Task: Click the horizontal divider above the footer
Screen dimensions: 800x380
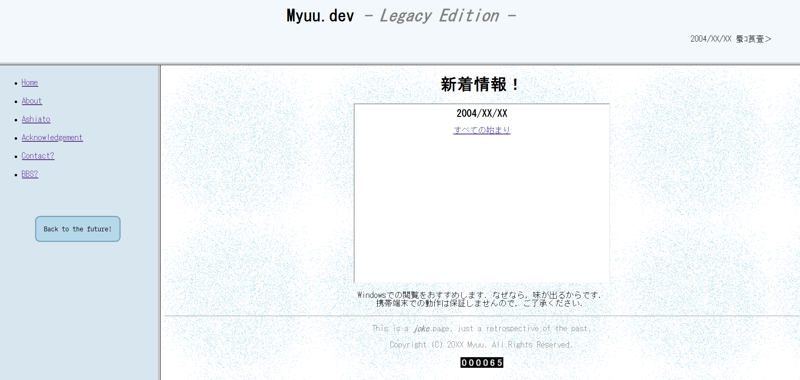Action: [482, 316]
